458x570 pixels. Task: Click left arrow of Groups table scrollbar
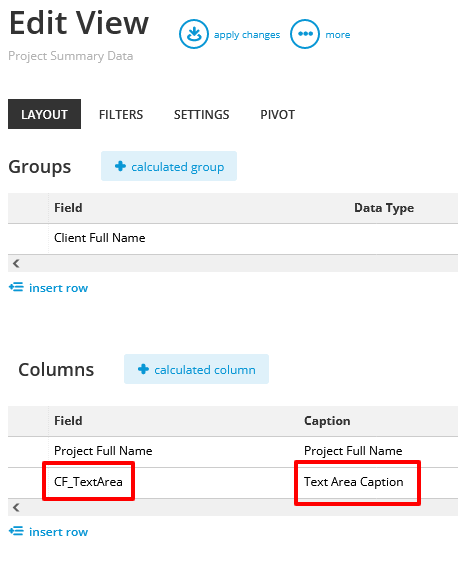[x=16, y=263]
